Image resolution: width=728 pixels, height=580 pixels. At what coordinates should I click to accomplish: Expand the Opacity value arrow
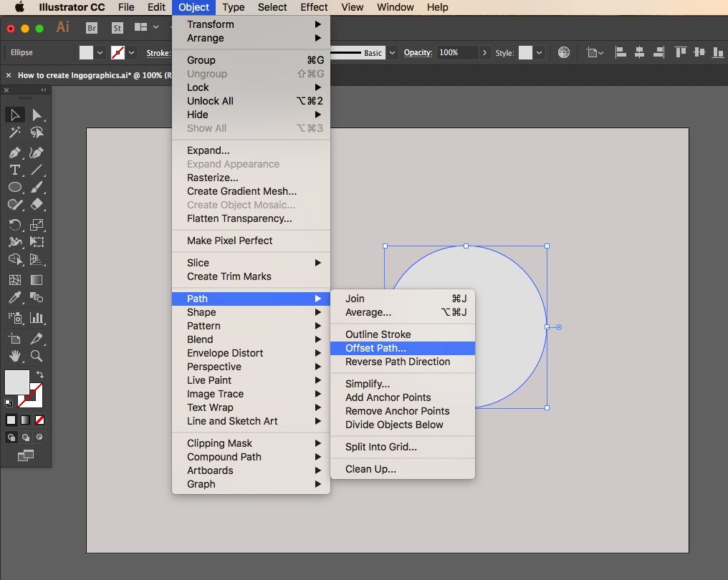click(484, 52)
